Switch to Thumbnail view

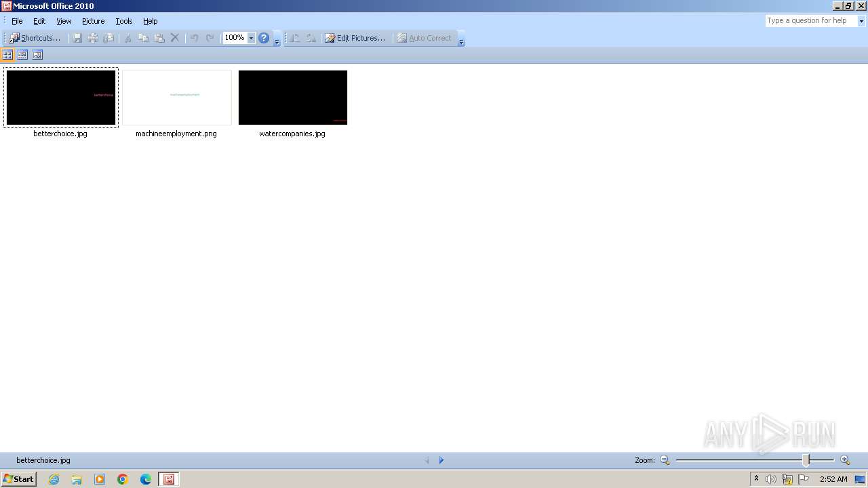click(7, 55)
